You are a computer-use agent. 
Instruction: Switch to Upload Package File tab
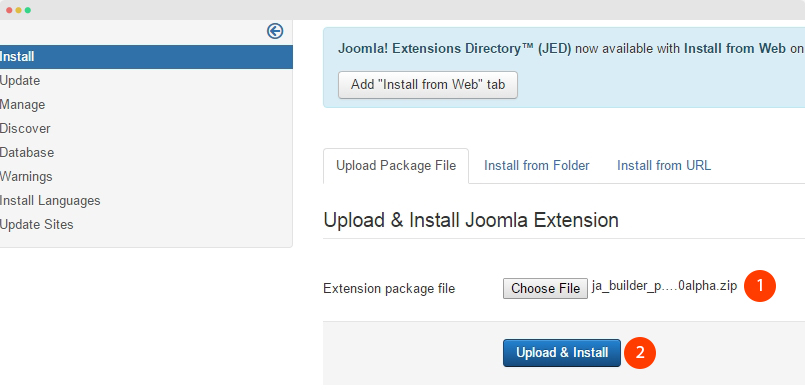click(x=396, y=166)
